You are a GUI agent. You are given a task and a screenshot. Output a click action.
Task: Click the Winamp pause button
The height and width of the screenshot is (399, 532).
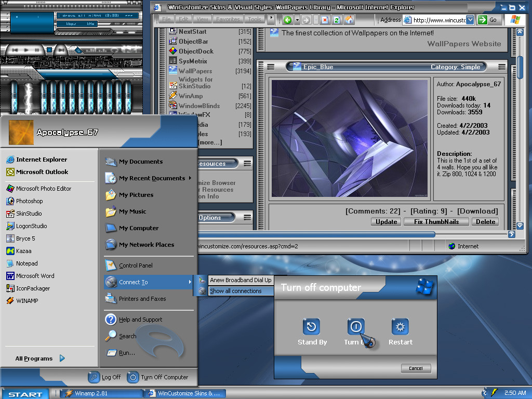click(x=37, y=50)
